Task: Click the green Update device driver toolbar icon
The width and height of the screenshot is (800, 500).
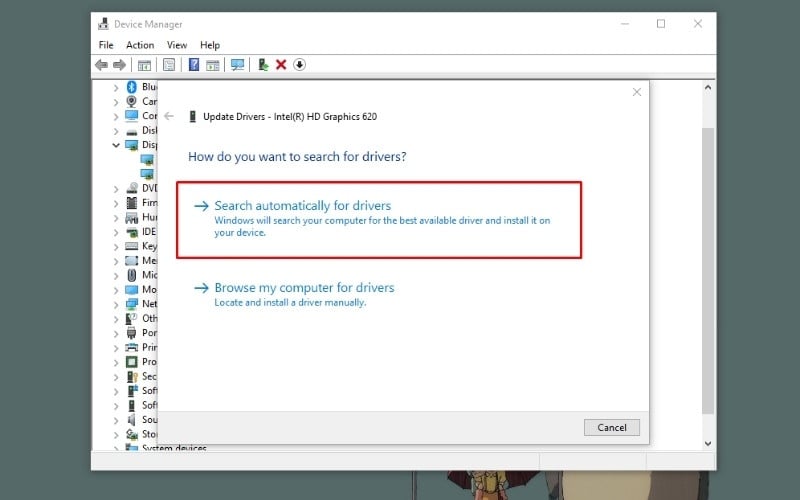Action: 263,65
